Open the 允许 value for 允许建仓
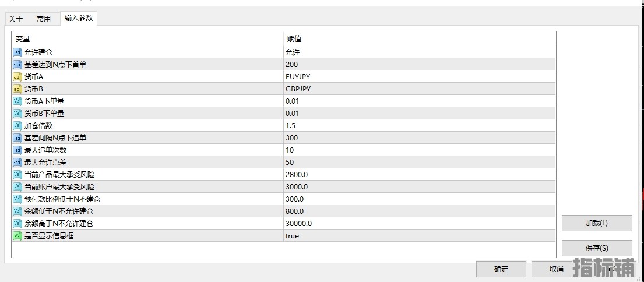644x282 pixels. (x=420, y=52)
